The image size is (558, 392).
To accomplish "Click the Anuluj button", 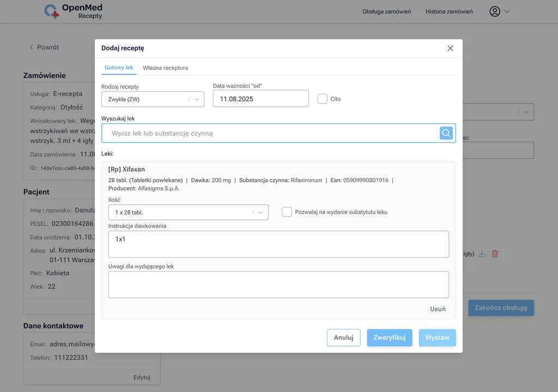I will click(343, 338).
